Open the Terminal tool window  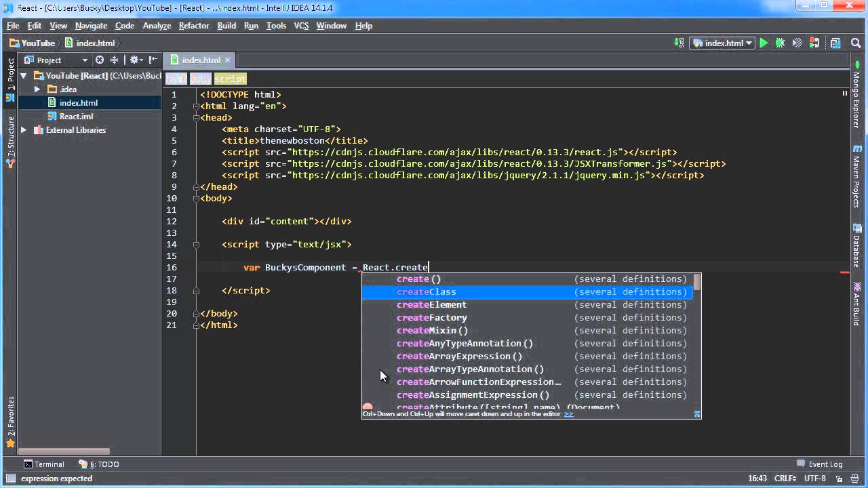point(43,464)
